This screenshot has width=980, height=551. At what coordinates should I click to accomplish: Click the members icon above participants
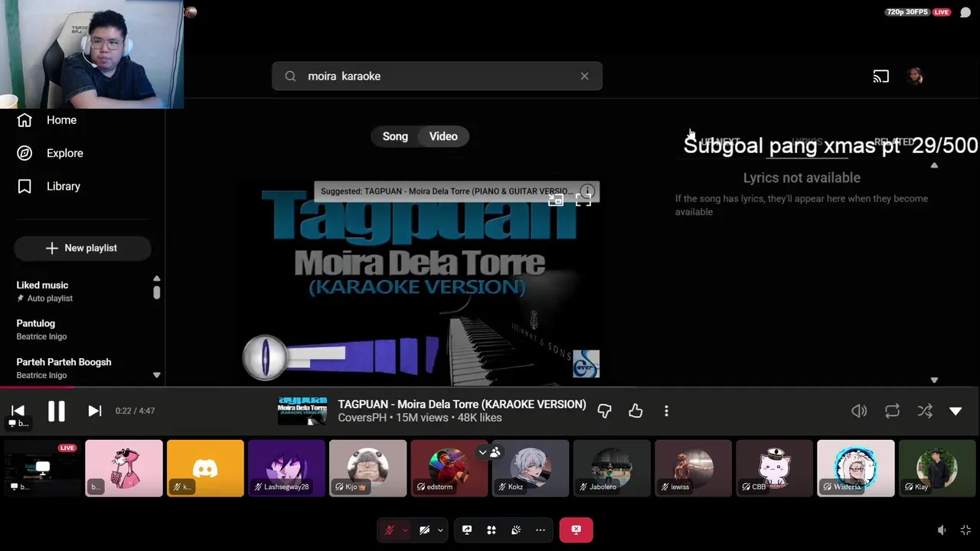[495, 452]
